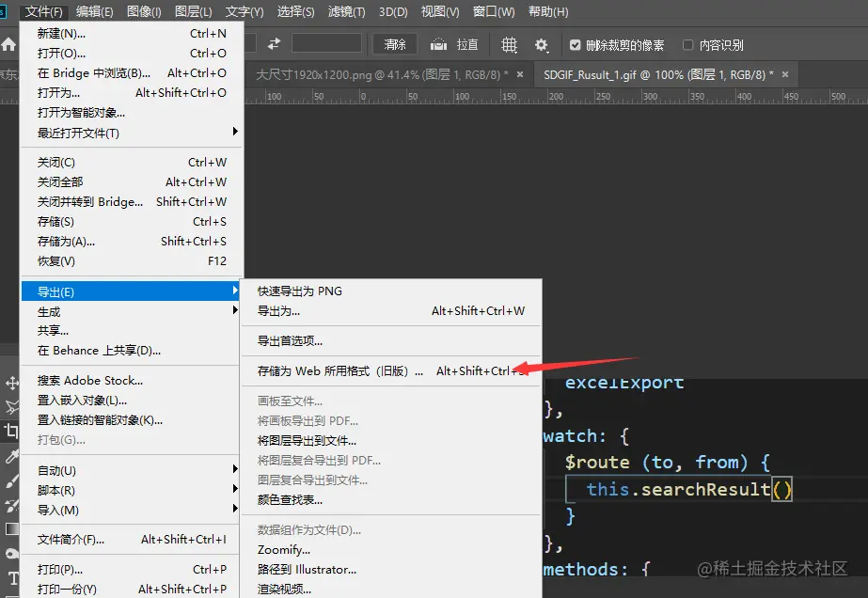Click the empty crop height input field
This screenshot has width=868, height=598.
point(326,43)
